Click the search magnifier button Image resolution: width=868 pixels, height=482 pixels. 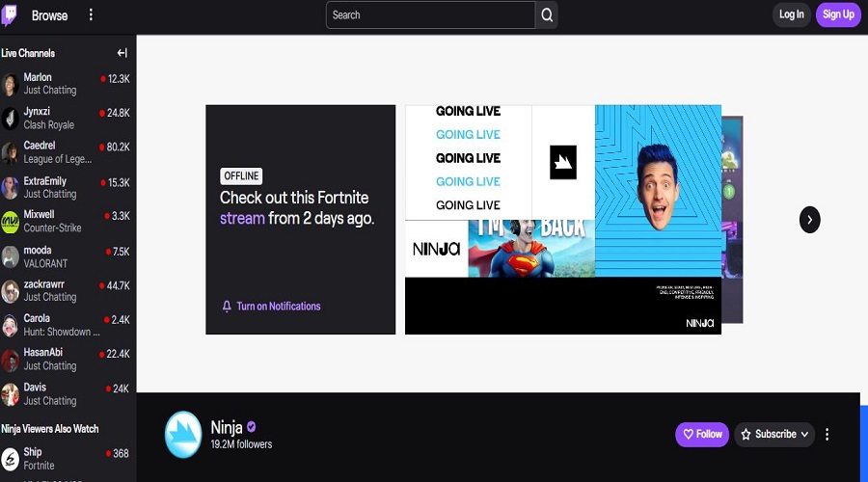[547, 14]
